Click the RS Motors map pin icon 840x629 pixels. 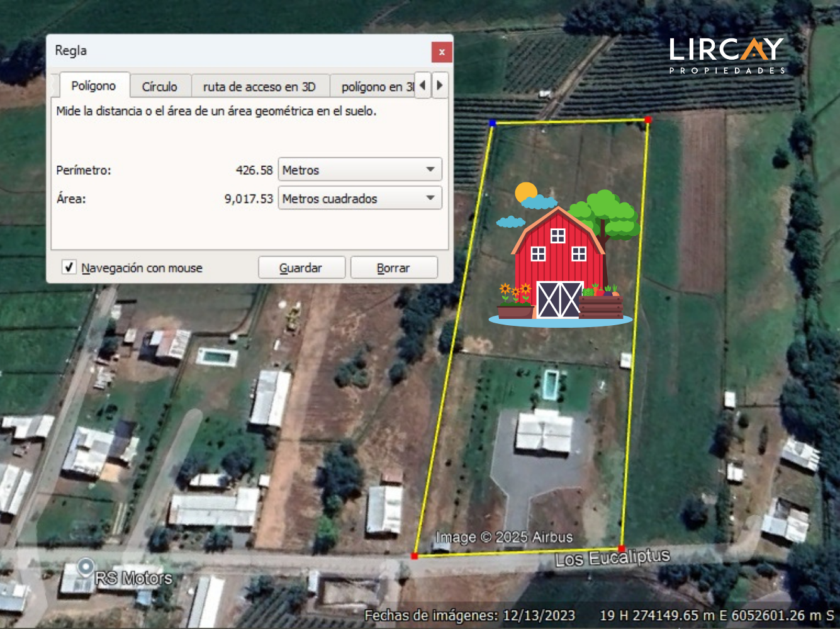(x=85, y=568)
